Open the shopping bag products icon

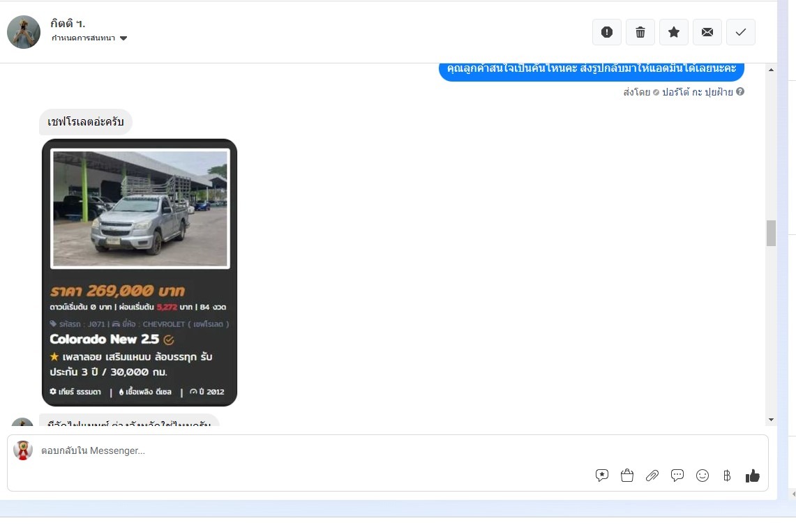point(627,476)
